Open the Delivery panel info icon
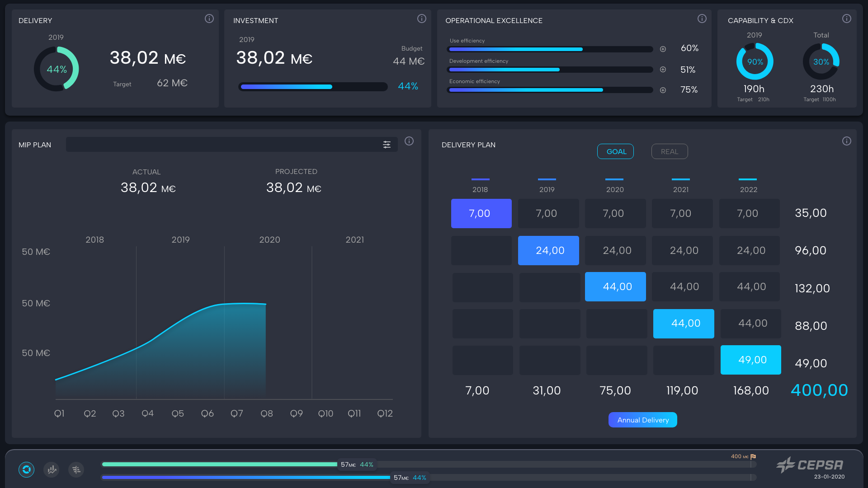The height and width of the screenshot is (488, 868). pos(209,19)
